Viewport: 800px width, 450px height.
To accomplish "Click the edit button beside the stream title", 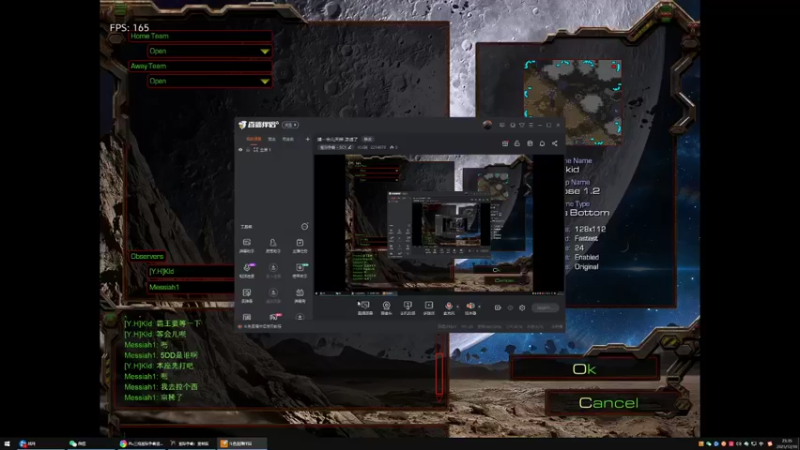I will 367,139.
